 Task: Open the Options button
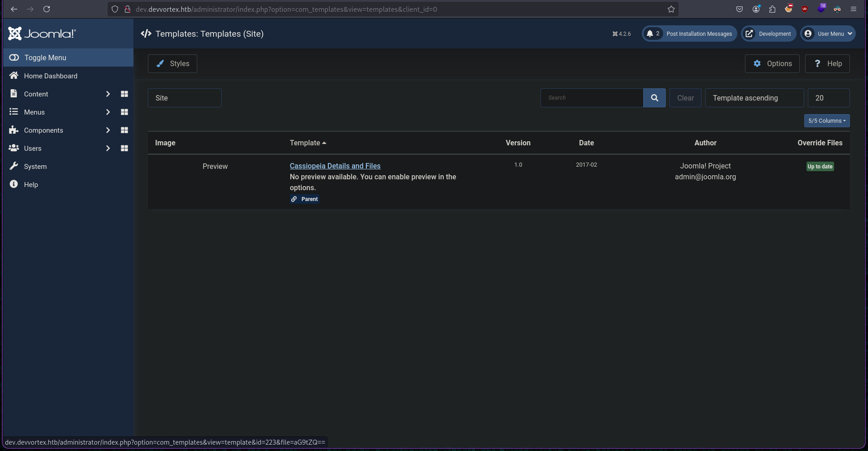[772, 63]
